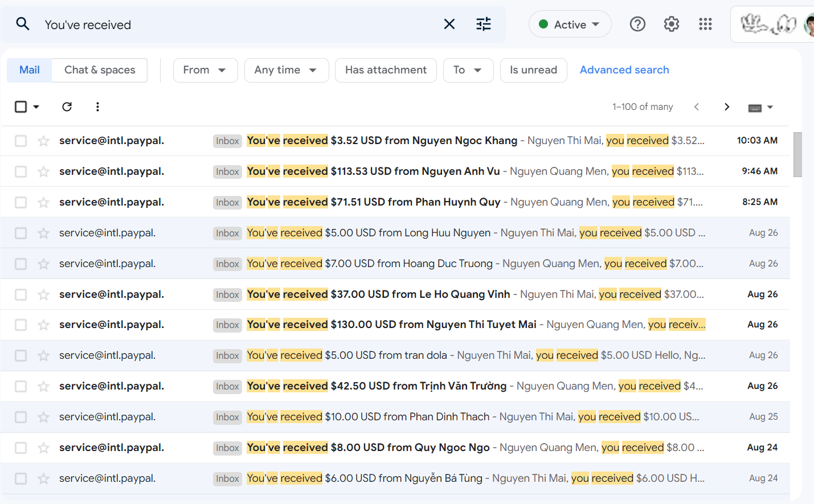Star the $130.00 Nguyen Thi Tuyet Mai email
814x504 pixels.
pos(43,325)
